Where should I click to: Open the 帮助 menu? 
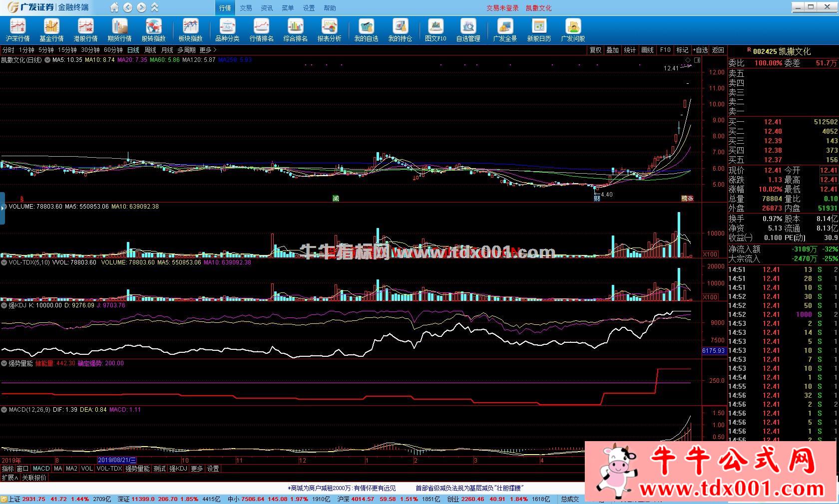click(x=330, y=8)
